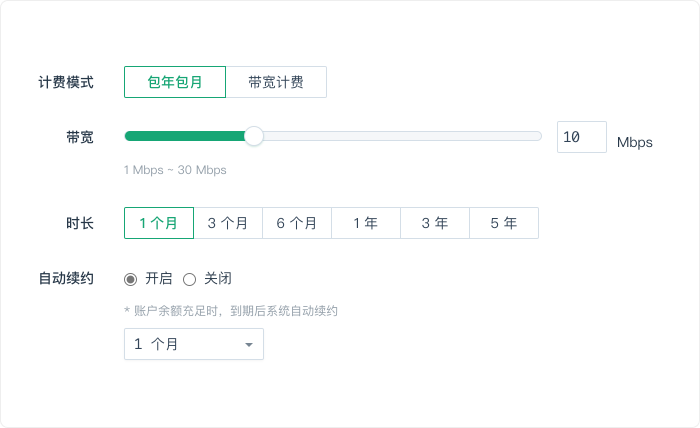Click the green filled part of bandwidth slider
700x428 pixels.
coord(185,136)
